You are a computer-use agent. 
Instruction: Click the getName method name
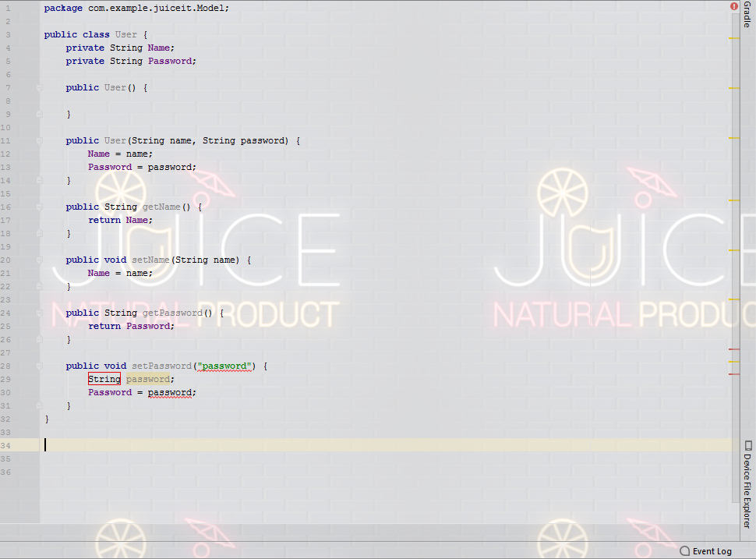pyautogui.click(x=161, y=207)
